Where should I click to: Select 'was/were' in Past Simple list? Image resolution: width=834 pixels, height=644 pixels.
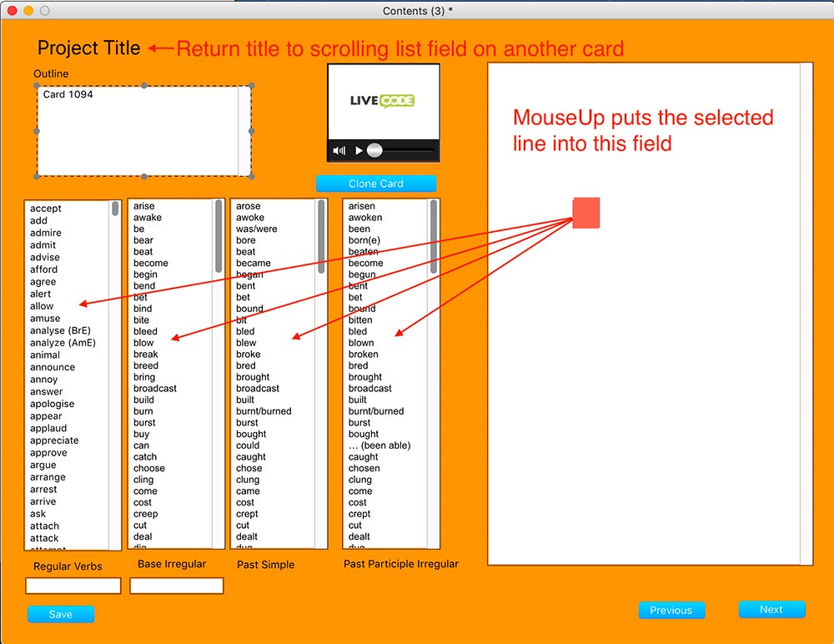click(x=257, y=229)
